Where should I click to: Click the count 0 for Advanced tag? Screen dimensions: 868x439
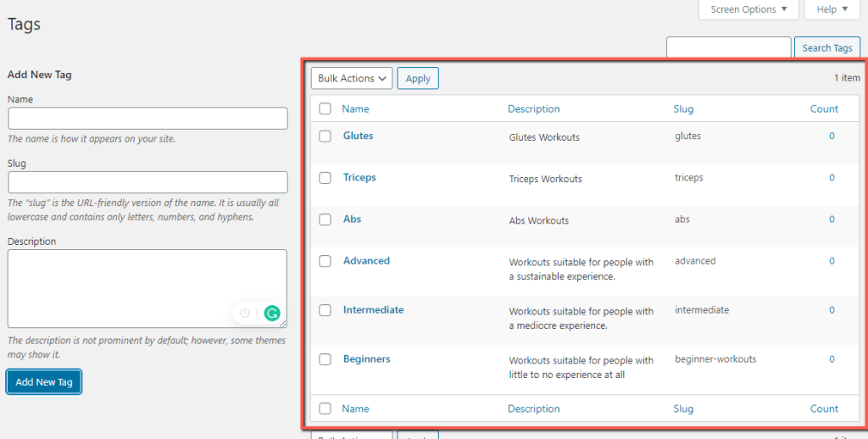pos(832,261)
